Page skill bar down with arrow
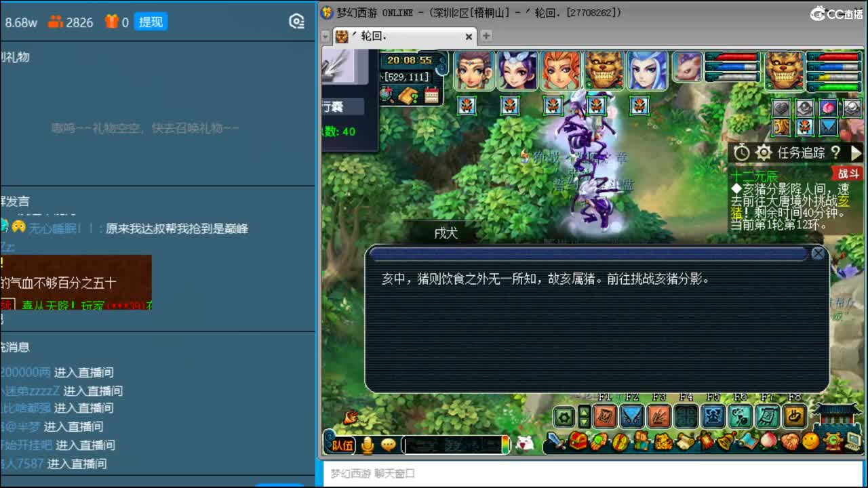Image resolution: width=868 pixels, height=488 pixels. coord(584,423)
